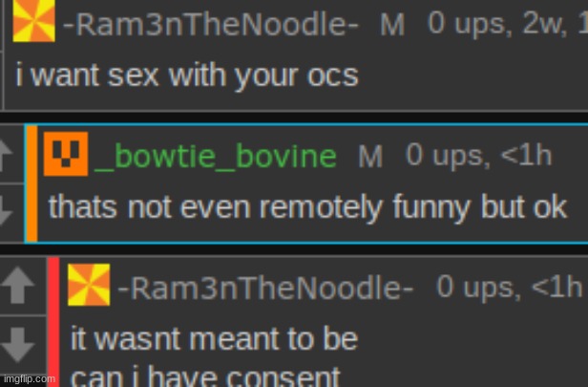Open the top -Ram3nTheNoodle- username link

click(x=211, y=25)
